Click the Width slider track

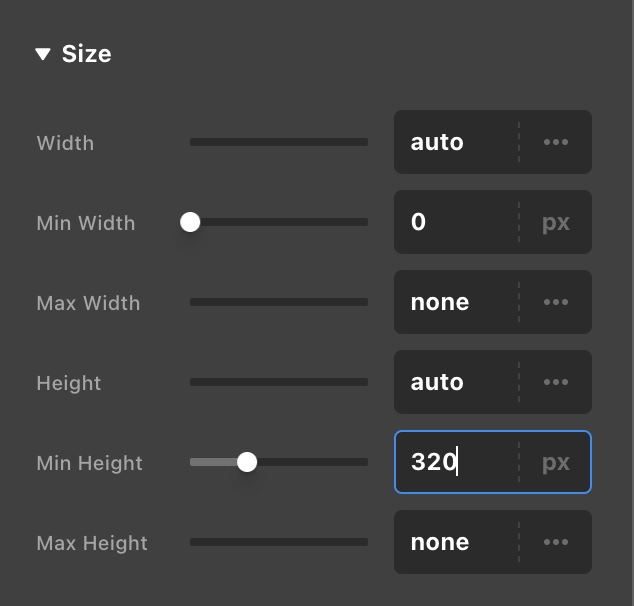click(x=279, y=142)
